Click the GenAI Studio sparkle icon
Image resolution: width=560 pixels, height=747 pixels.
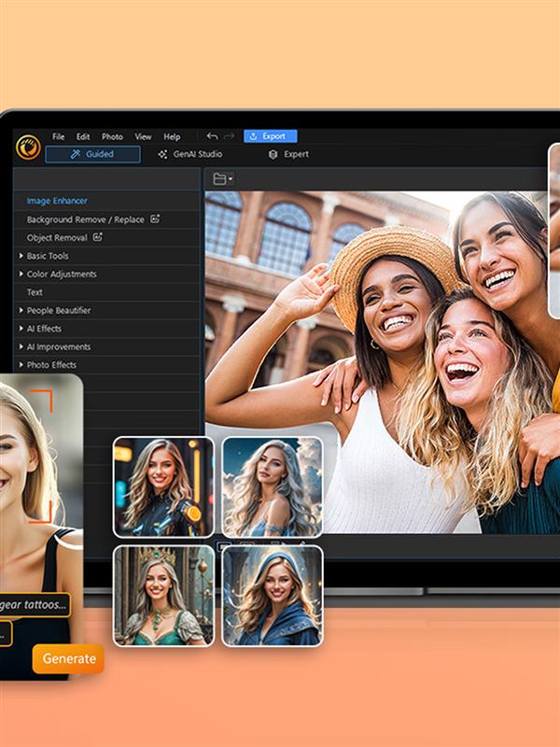pos(162,154)
